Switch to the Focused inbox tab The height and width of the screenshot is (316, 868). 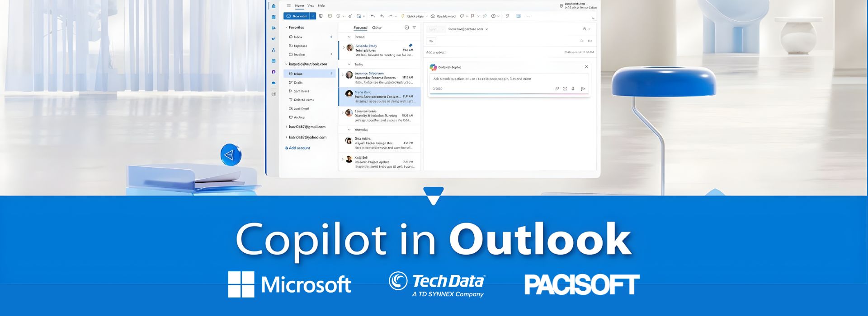tap(360, 28)
